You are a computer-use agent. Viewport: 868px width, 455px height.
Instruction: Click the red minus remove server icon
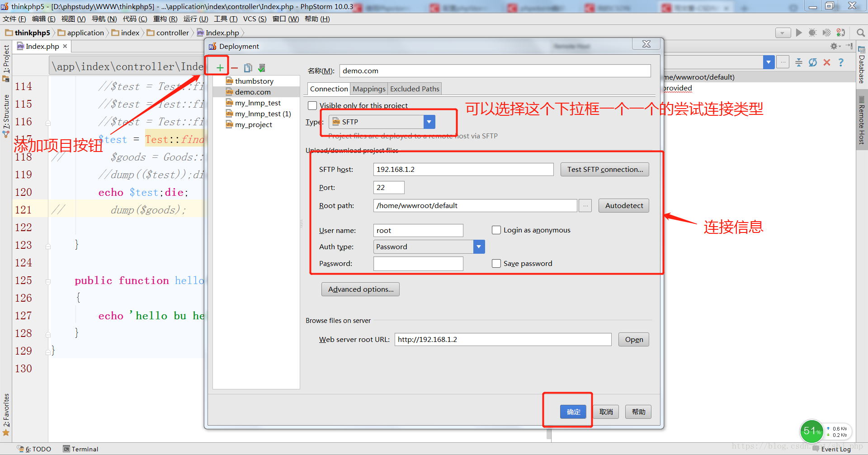tap(234, 68)
